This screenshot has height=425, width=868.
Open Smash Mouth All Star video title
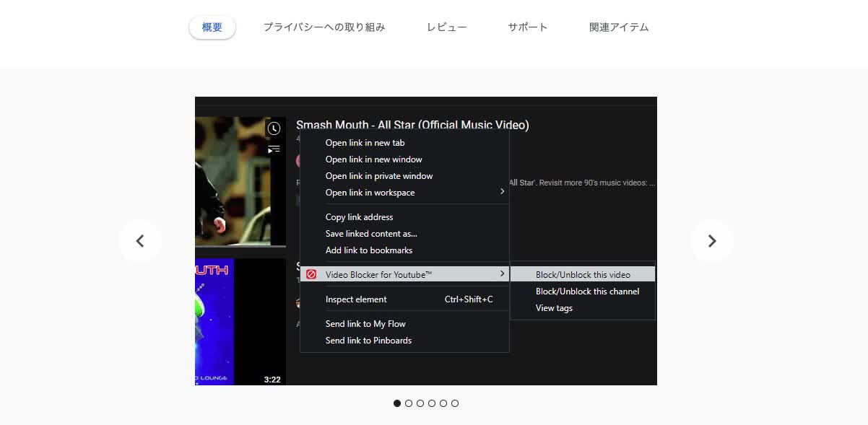pyautogui.click(x=412, y=125)
